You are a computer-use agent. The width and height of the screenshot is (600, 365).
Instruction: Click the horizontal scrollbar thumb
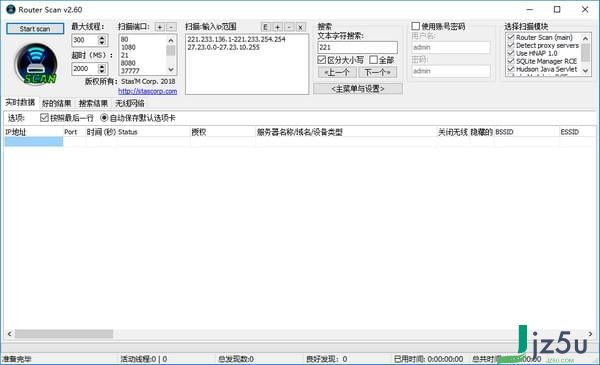64,334
